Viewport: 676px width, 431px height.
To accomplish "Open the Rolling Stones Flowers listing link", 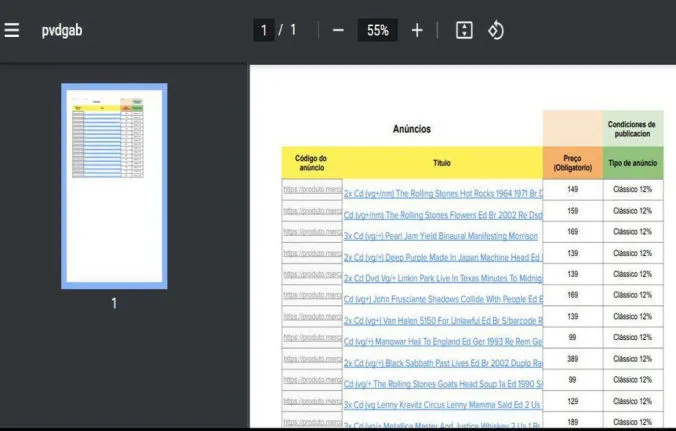I will click(442, 214).
